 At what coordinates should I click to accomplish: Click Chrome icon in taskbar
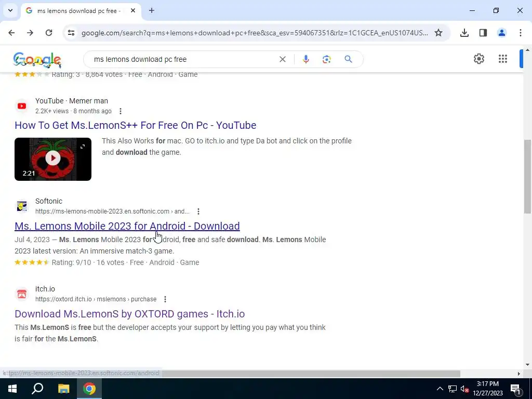[x=89, y=389]
